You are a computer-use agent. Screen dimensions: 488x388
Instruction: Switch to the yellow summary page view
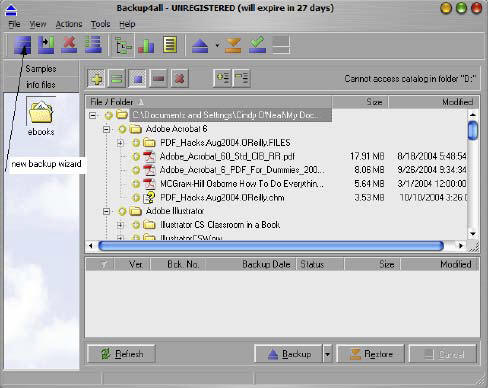click(x=170, y=45)
